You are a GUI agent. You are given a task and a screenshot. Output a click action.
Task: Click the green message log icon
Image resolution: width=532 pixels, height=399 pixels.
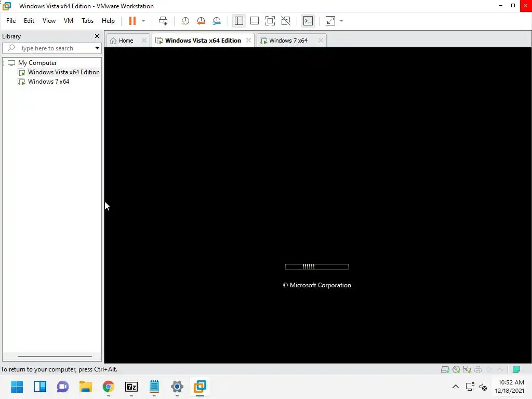point(516,369)
